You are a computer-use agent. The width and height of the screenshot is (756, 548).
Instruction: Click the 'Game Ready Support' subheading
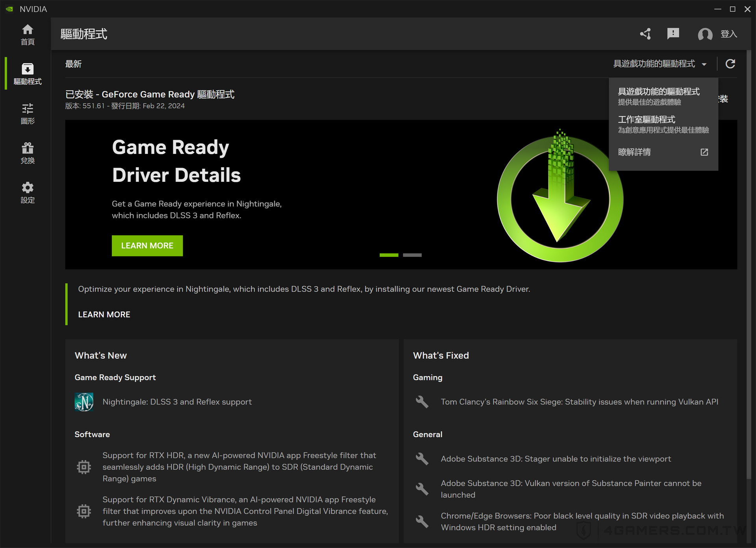(115, 377)
